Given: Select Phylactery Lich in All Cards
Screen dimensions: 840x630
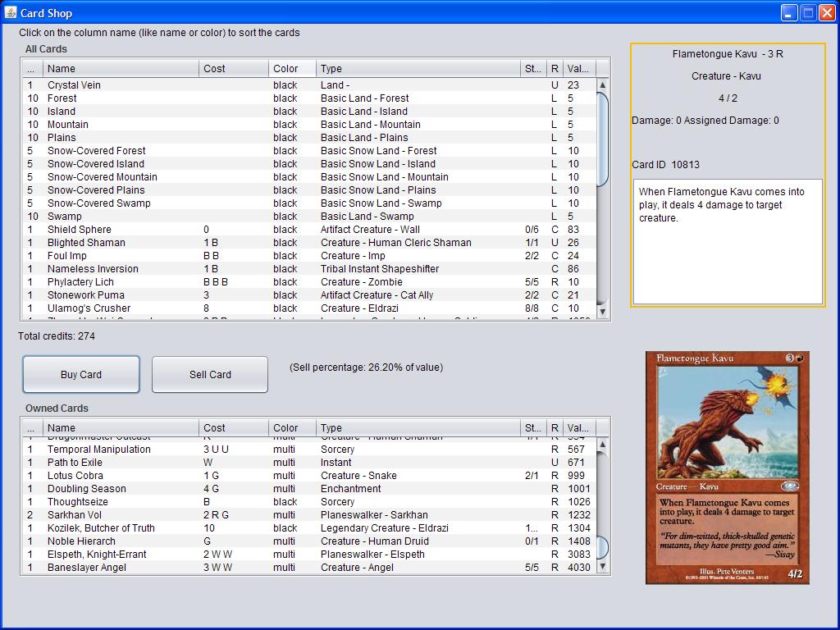Looking at the screenshot, I should coord(80,282).
